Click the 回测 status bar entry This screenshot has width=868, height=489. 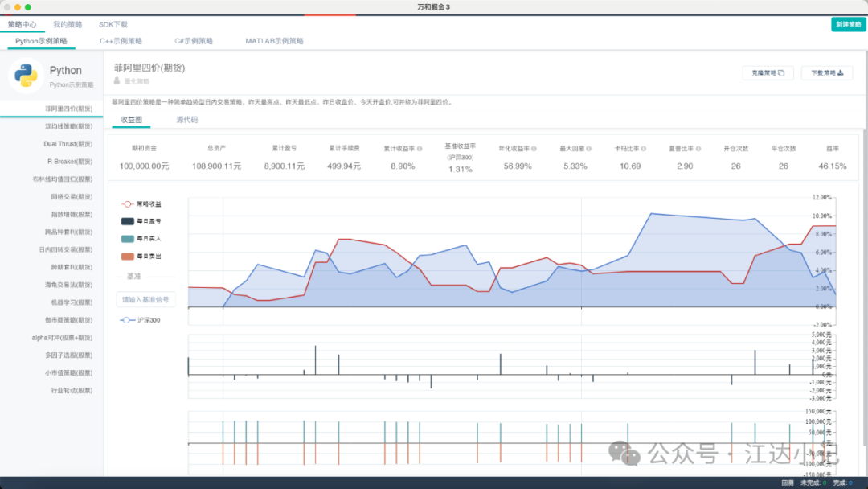tap(788, 483)
